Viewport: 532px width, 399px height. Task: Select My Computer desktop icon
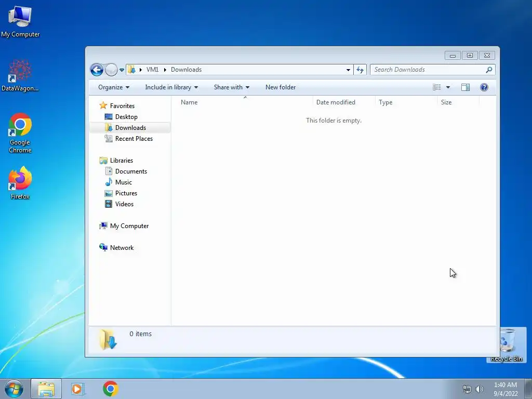[20, 21]
